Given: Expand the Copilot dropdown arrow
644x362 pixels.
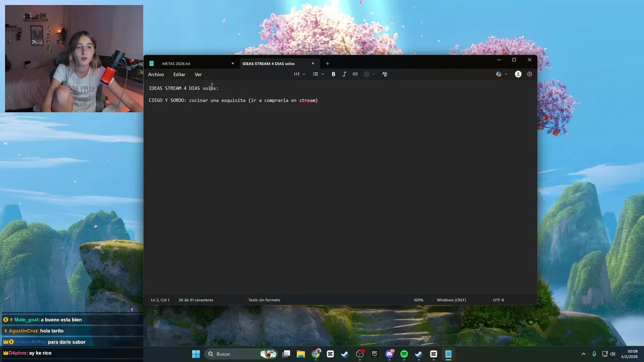Looking at the screenshot, I should point(506,74).
